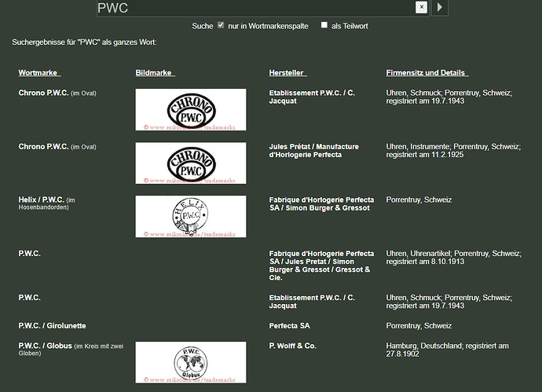The width and height of the screenshot is (542, 392).
Task: Open the P.W.C. Globus two-globes logo image
Action: [x=191, y=362]
